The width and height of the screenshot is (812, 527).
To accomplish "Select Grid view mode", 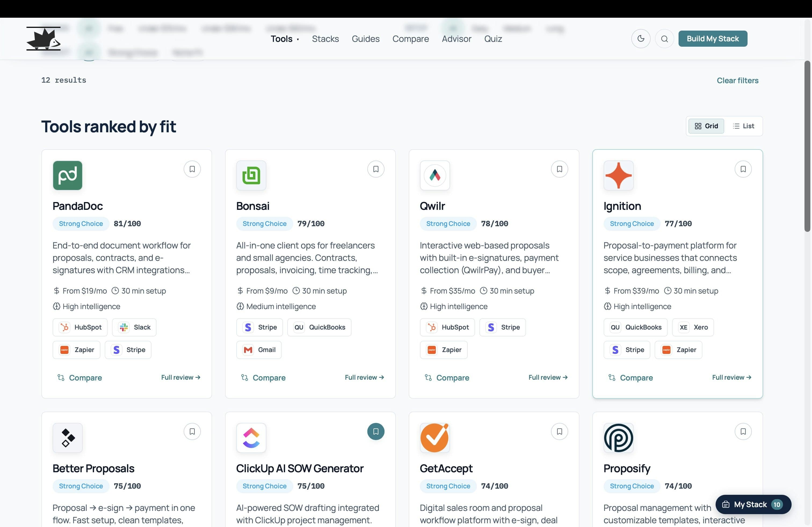I will click(706, 126).
